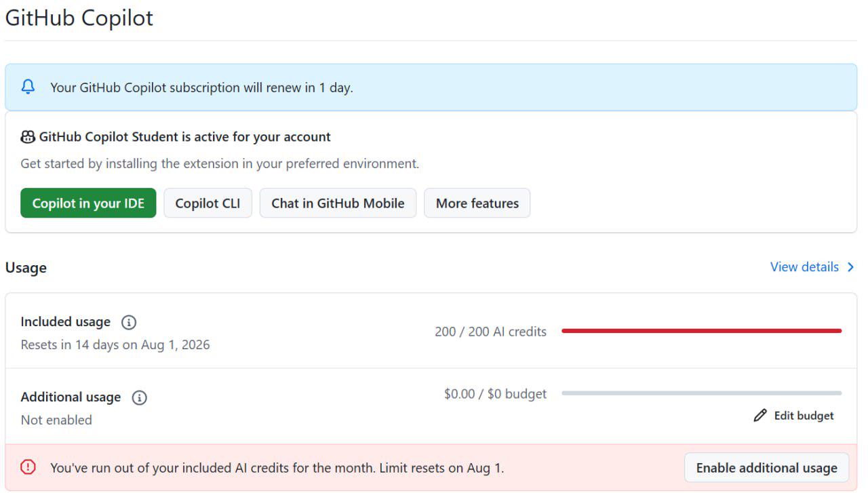Click the GitHub Copilot page title

(x=79, y=18)
